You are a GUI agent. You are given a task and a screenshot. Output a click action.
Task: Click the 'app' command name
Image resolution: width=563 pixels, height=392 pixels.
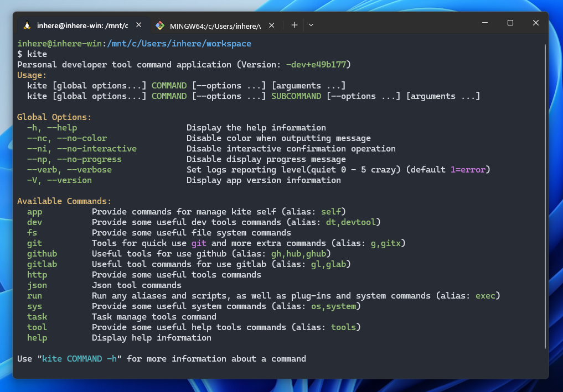[x=34, y=212]
